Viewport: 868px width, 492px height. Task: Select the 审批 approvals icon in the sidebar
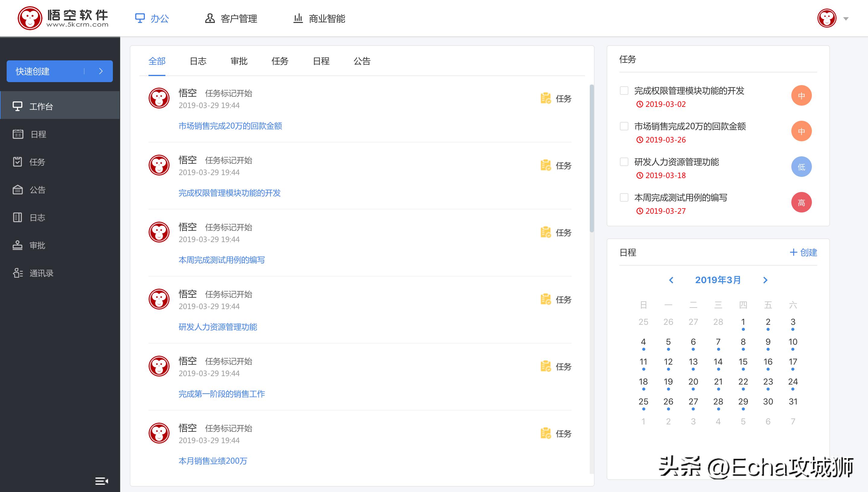point(37,245)
